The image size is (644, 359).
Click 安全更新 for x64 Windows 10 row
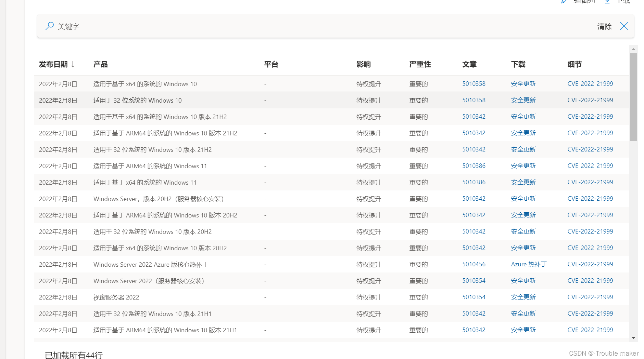[523, 84]
